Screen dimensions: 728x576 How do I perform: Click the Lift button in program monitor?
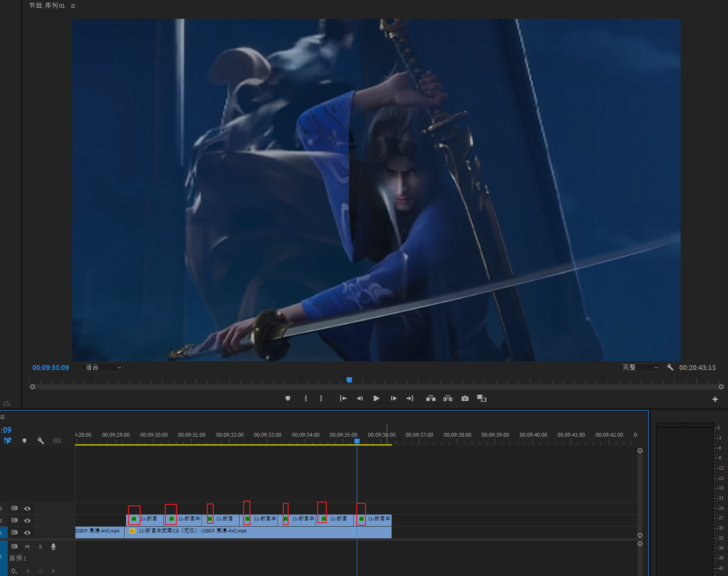click(x=431, y=399)
